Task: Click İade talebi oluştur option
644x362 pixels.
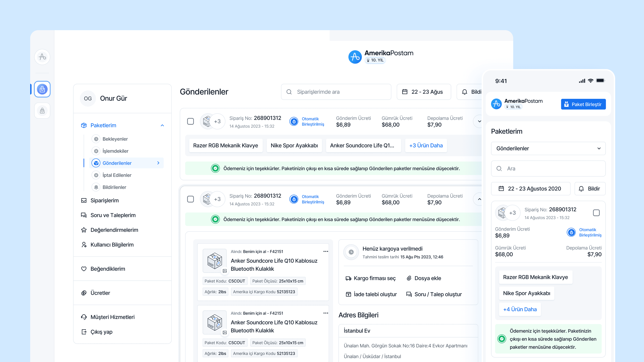Action: click(371, 294)
